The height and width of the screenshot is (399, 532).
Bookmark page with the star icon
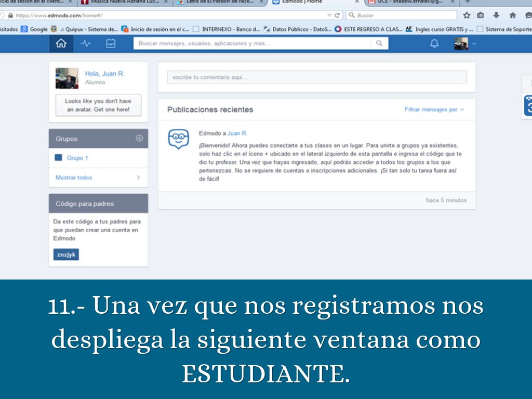coord(467,15)
